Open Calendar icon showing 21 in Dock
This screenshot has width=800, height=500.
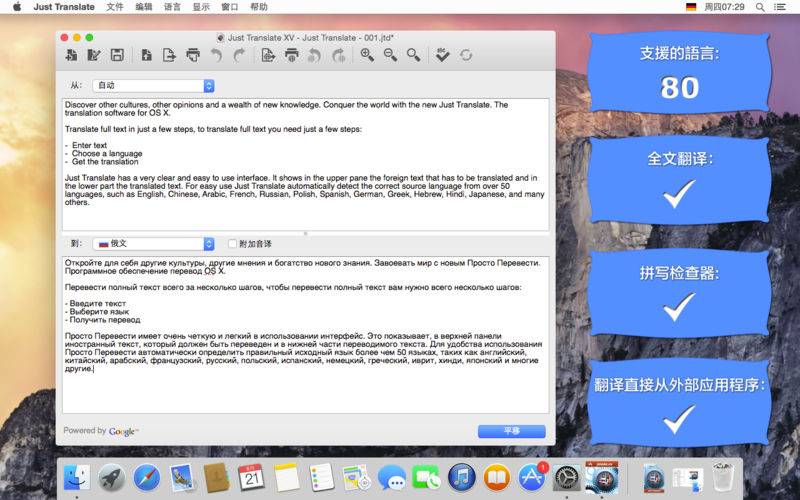pos(251,478)
